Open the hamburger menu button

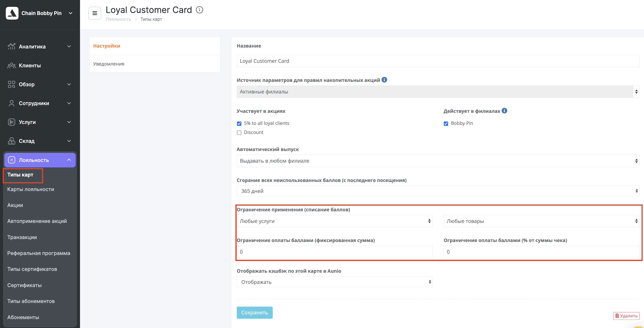(x=95, y=13)
